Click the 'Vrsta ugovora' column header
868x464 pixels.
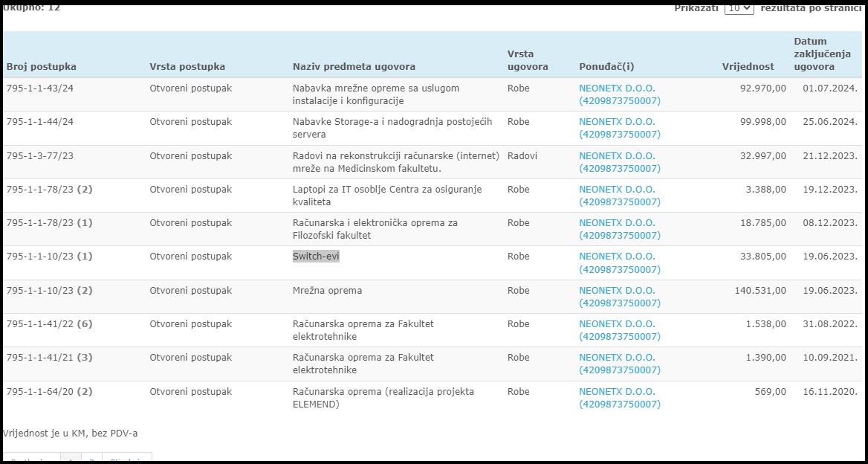coord(528,60)
